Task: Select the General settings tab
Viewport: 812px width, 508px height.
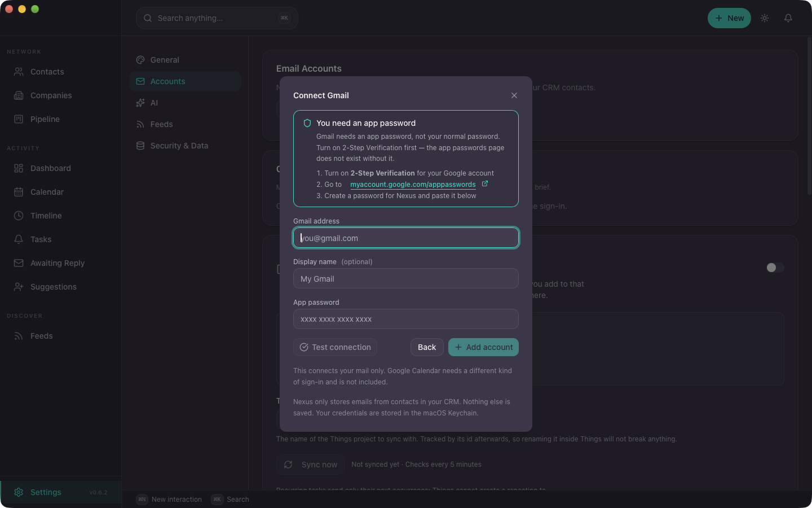Action: pyautogui.click(x=185, y=60)
